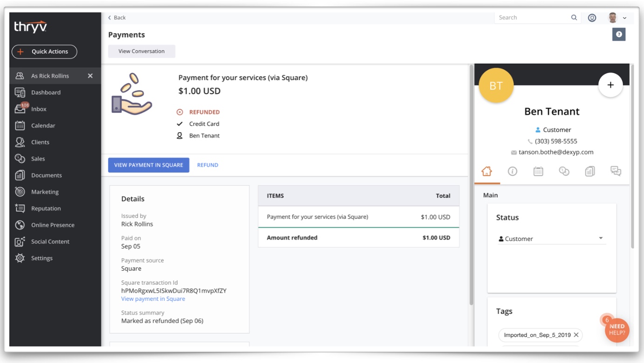Viewport: 644px width, 363px height.
Task: Click the Need Help chat bubble
Action: click(x=617, y=330)
